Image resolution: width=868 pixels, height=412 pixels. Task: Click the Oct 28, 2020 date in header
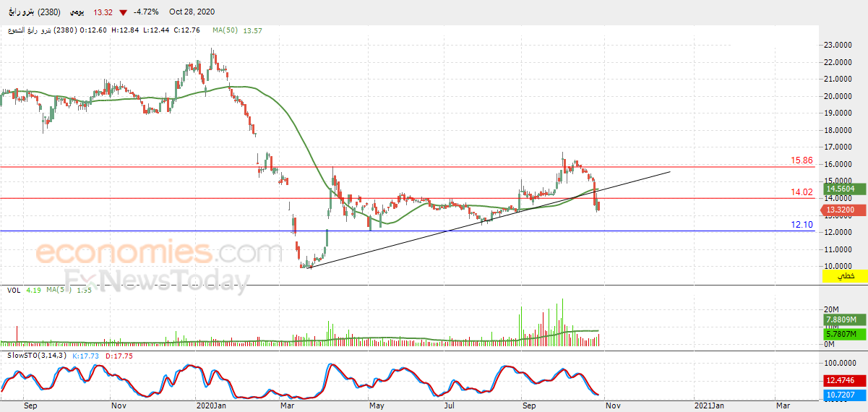point(192,12)
